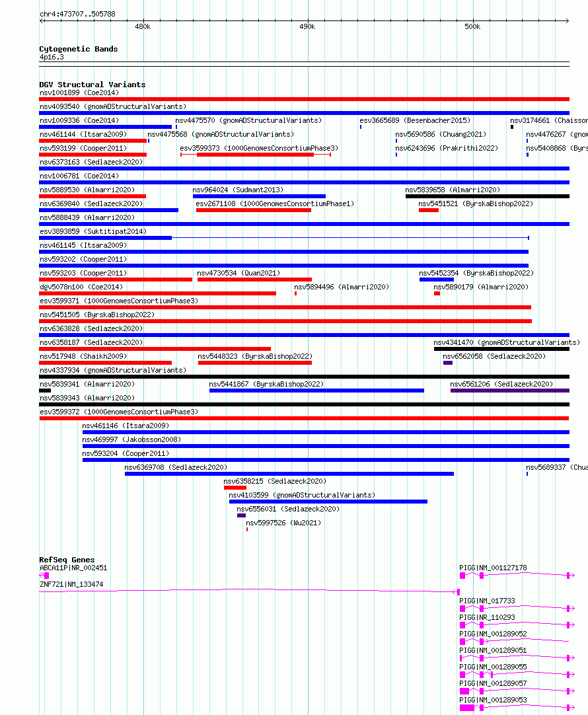This screenshot has height=715, width=588.
Task: Click PIGG|NR_110293 transcript label
Action: click(x=488, y=617)
